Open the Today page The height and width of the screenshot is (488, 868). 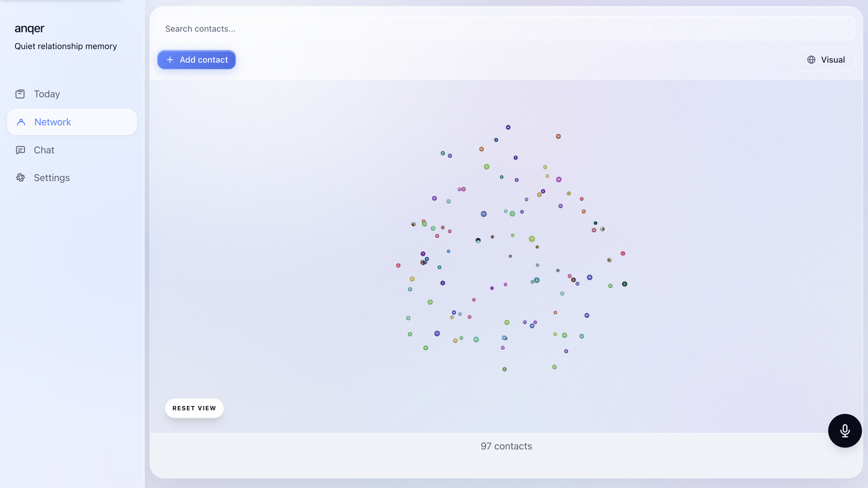46,94
